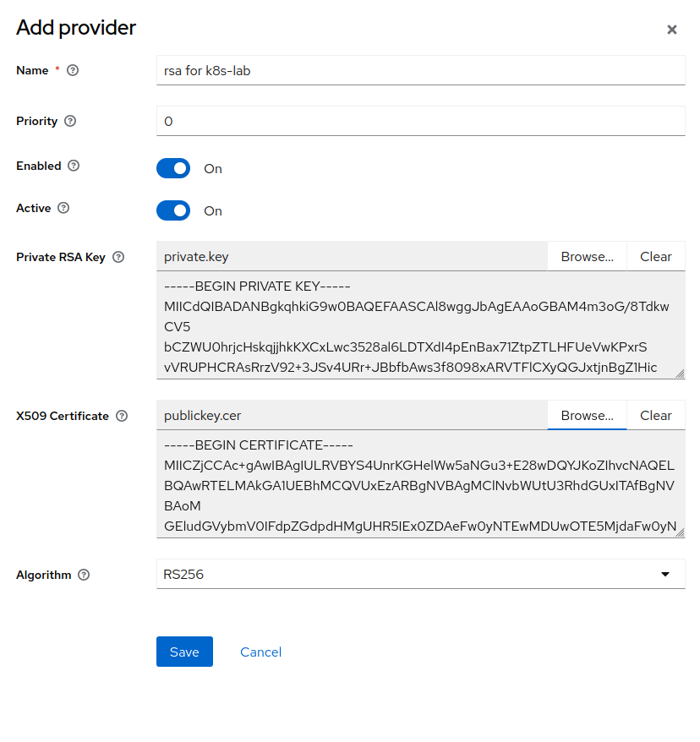Show help icon next to Priority
Image resolution: width=700 pixels, height=742 pixels.
click(x=70, y=121)
